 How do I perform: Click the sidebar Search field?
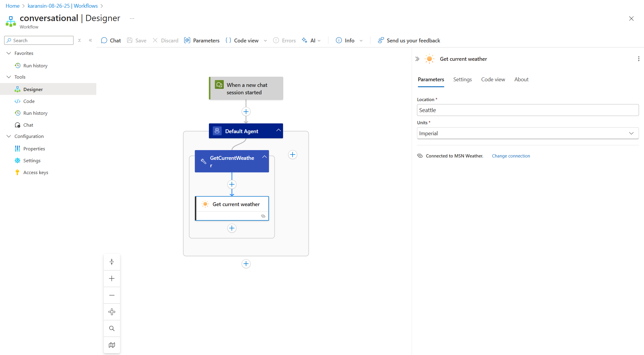(x=39, y=40)
